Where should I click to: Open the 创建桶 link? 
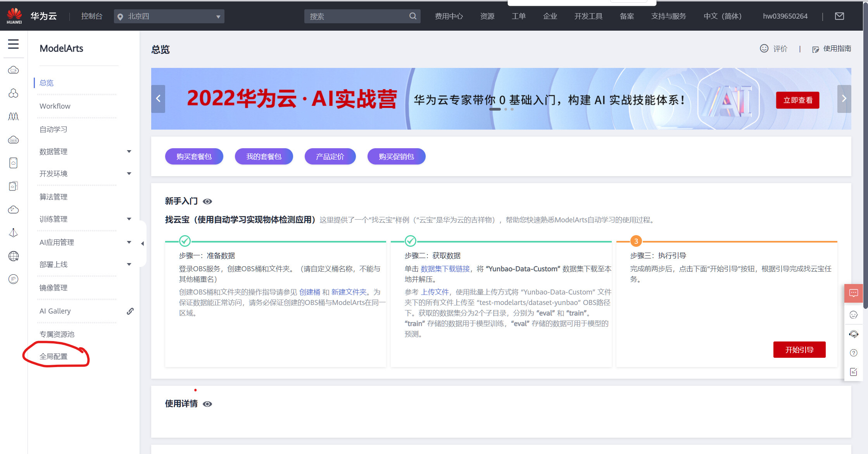pos(310,292)
